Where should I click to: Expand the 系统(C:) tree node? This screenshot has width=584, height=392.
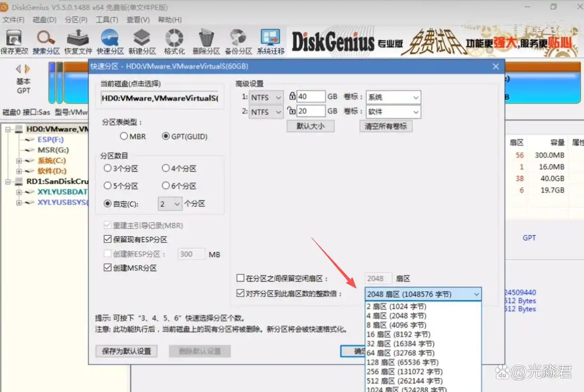(19, 160)
